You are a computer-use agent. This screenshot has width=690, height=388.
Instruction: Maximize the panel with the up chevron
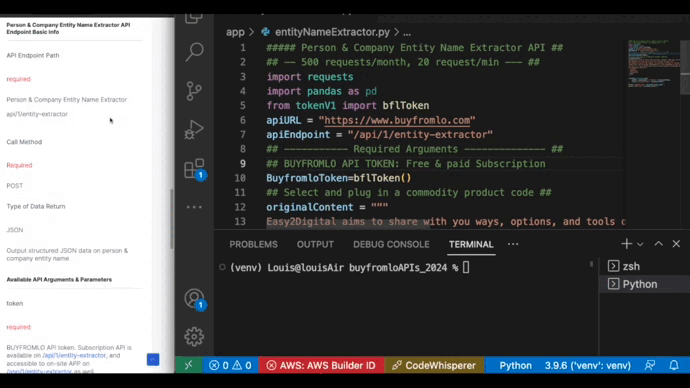(658, 244)
